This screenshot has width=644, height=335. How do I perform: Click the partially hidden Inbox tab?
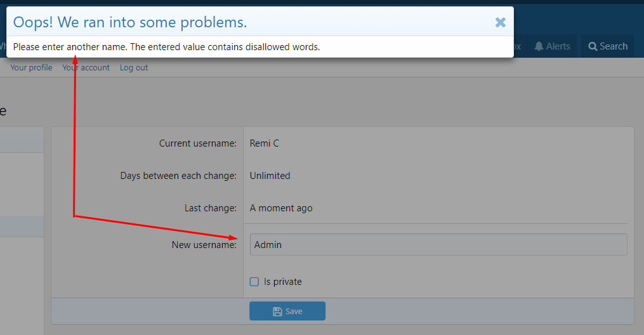coord(516,46)
